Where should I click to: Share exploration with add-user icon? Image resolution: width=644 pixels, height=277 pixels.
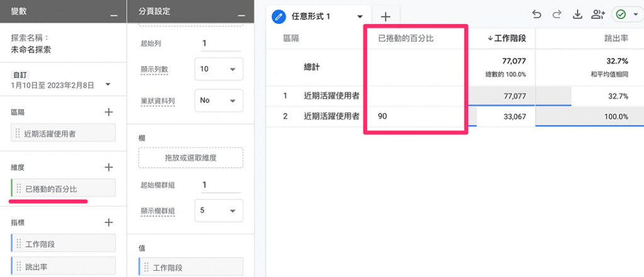click(598, 14)
